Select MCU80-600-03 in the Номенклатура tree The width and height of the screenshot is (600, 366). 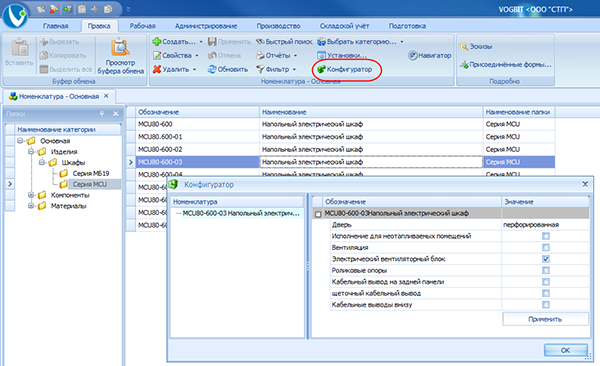[x=241, y=213]
